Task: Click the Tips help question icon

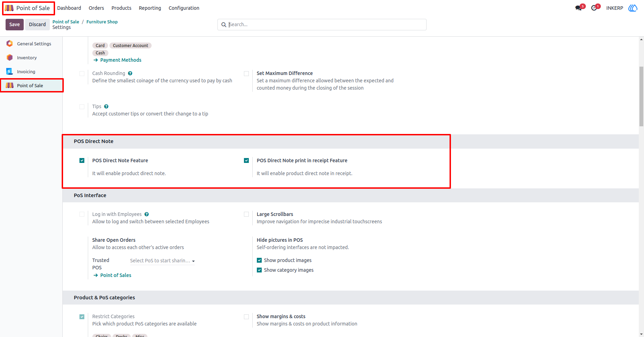Action: [106, 106]
